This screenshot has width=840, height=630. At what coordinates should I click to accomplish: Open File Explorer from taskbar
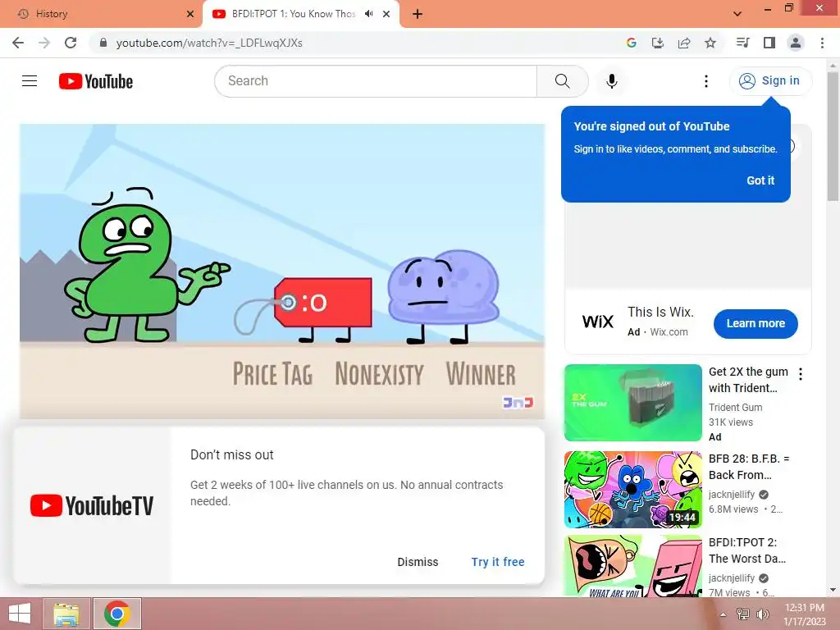pos(66,614)
